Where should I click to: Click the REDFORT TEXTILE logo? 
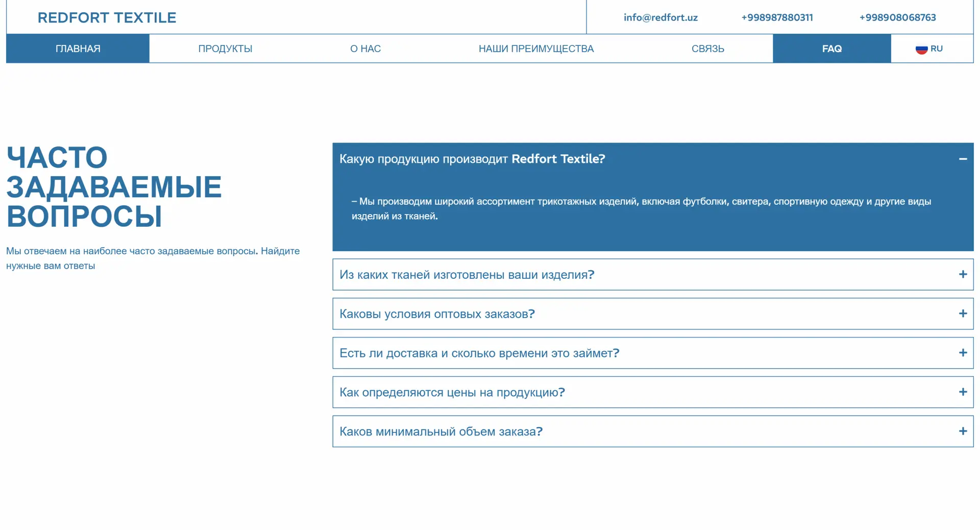[x=107, y=17]
